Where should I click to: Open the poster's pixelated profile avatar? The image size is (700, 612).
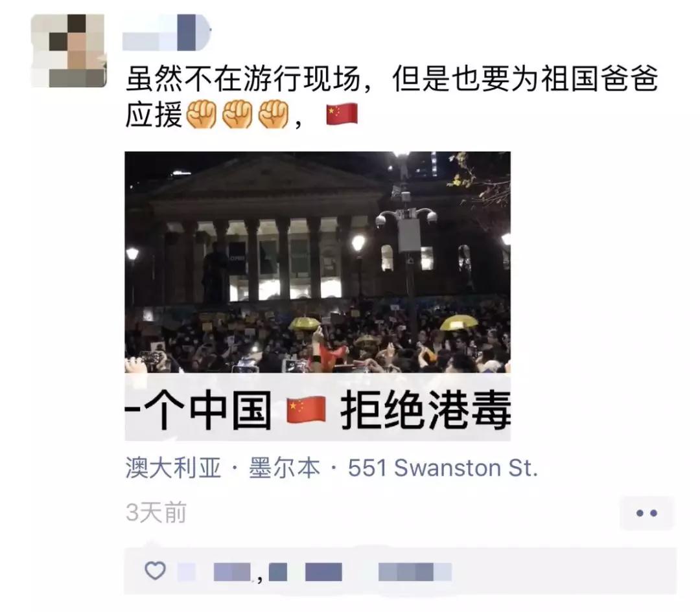69,51
